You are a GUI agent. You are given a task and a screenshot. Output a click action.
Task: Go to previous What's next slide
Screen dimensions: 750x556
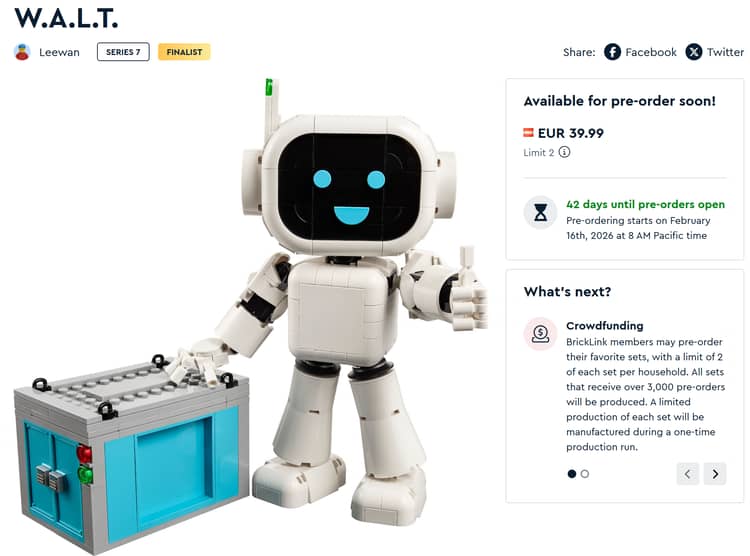pyautogui.click(x=687, y=474)
